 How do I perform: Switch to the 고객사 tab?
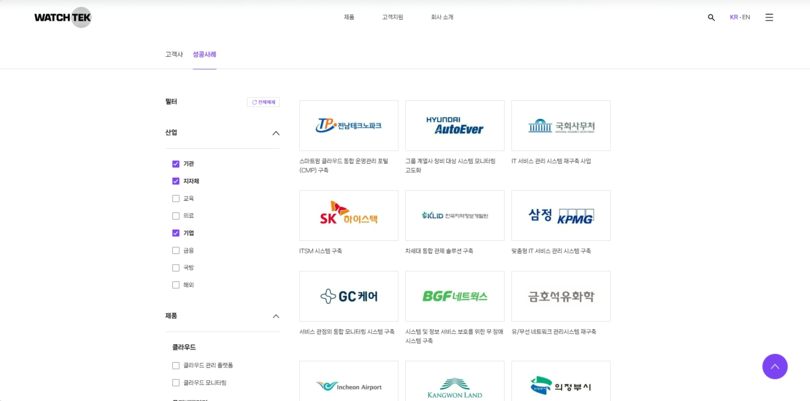tap(174, 54)
